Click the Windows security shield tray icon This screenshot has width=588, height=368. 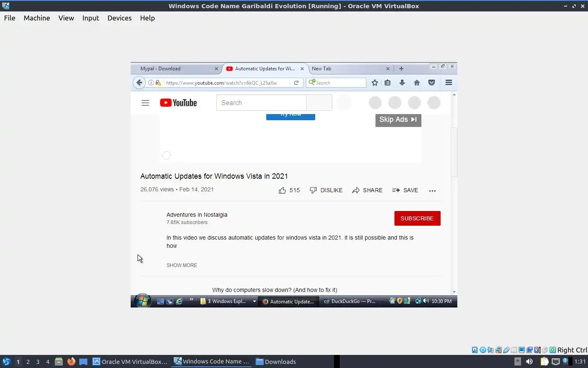(x=399, y=301)
